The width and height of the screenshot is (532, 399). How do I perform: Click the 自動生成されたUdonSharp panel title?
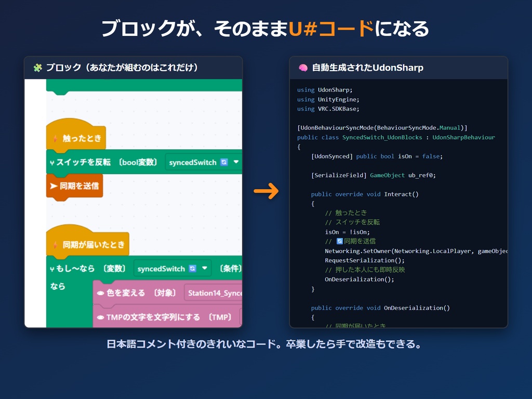[x=367, y=68]
